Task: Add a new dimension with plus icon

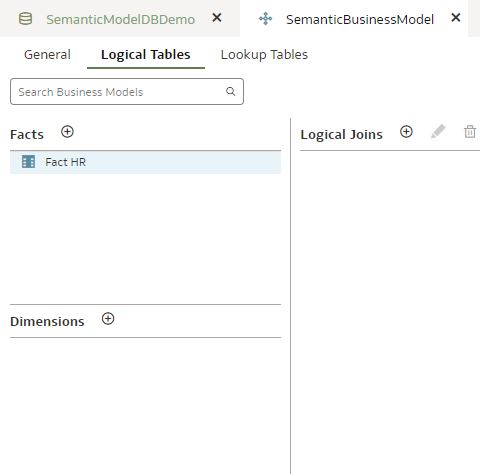Action: [x=108, y=319]
